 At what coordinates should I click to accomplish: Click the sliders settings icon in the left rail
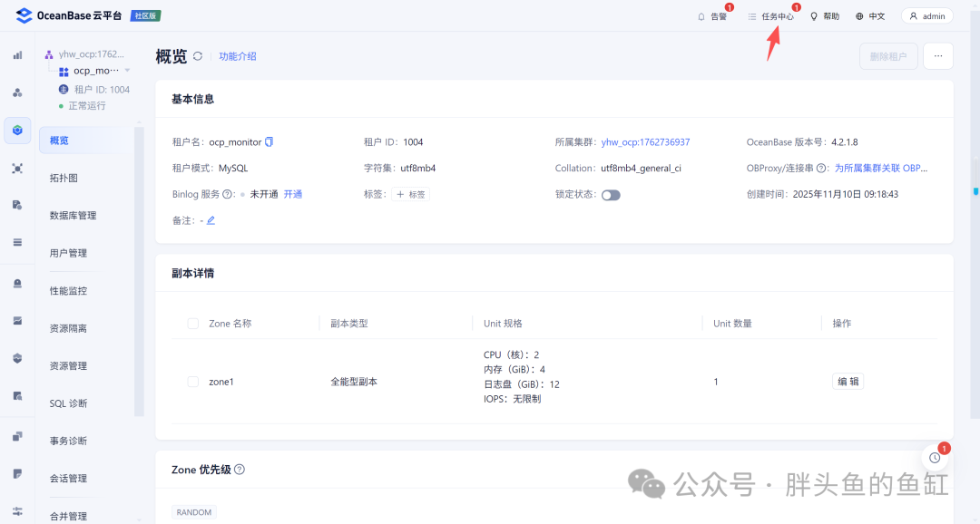tap(17, 511)
